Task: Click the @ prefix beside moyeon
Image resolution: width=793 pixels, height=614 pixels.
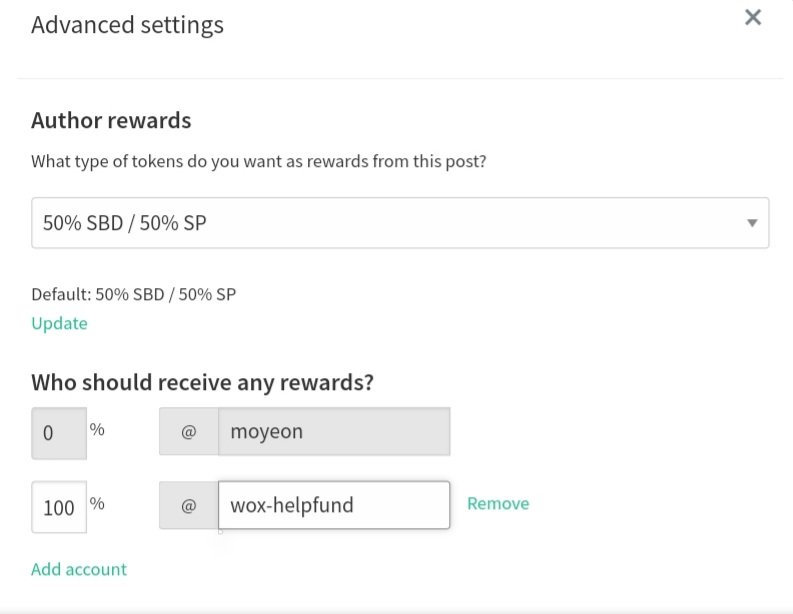Action: click(189, 432)
